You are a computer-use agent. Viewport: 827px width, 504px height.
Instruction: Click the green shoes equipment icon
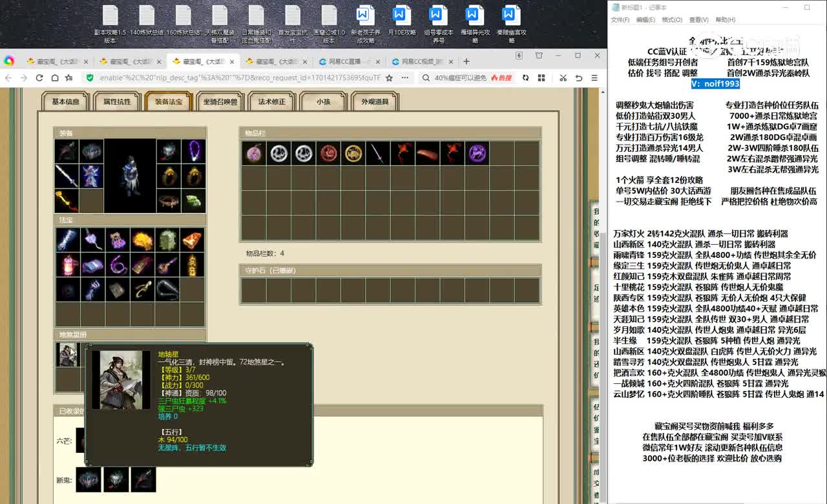coord(194,201)
